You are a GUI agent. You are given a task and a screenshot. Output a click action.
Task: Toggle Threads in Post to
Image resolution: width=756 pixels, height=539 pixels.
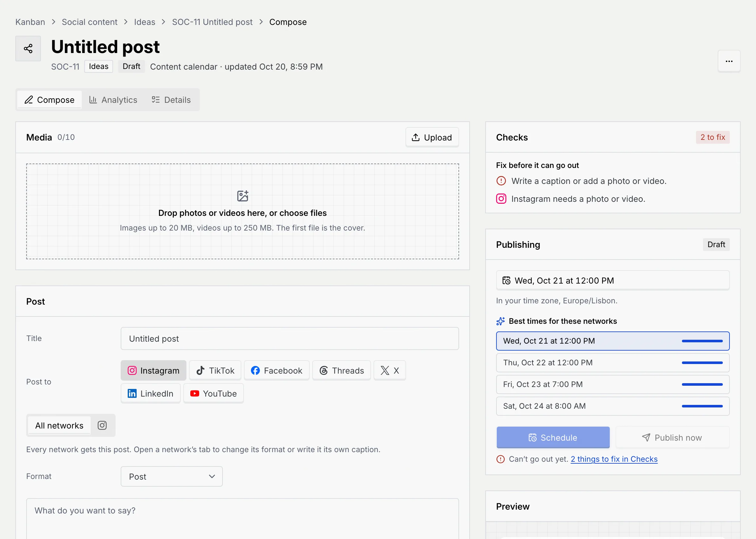click(x=341, y=370)
